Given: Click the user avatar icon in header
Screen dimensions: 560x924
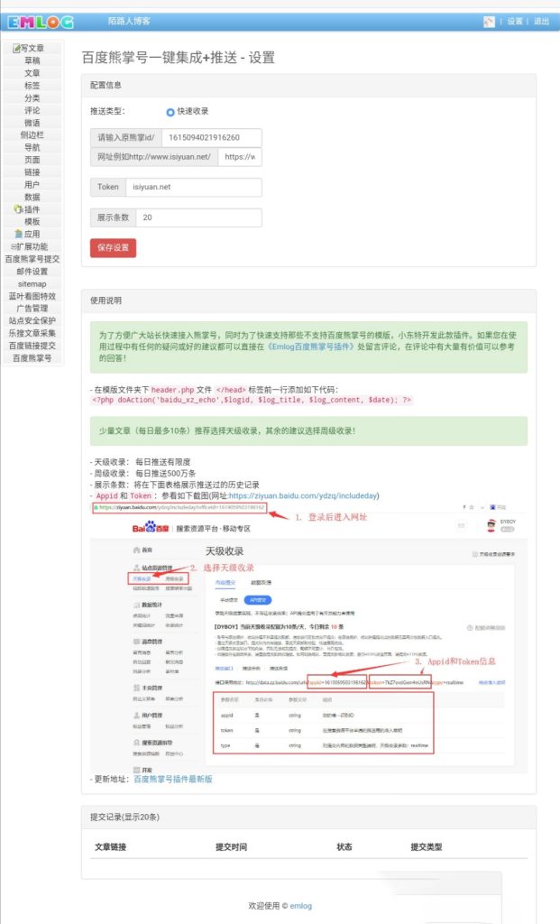Looking at the screenshot, I should pos(489,22).
